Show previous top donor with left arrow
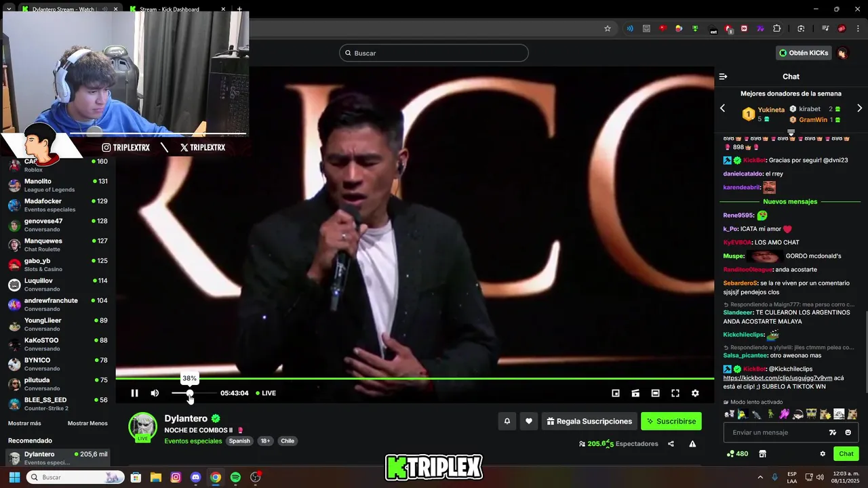 [x=722, y=108]
